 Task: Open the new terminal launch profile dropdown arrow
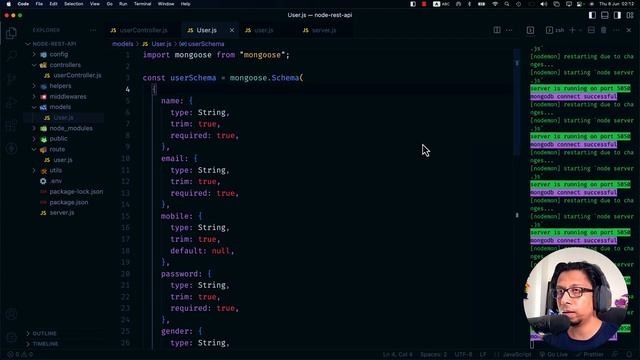[x=580, y=30]
